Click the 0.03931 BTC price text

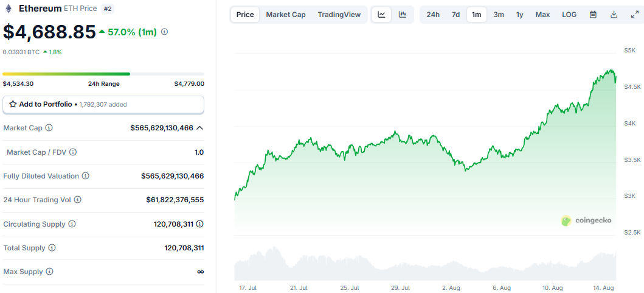[21, 52]
